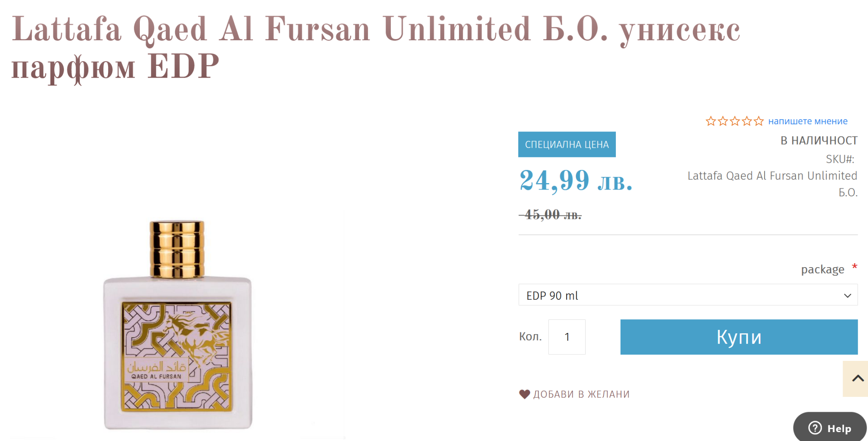Click the В НАЛИЧНОСТ stock status
This screenshot has width=868, height=441.
click(819, 140)
